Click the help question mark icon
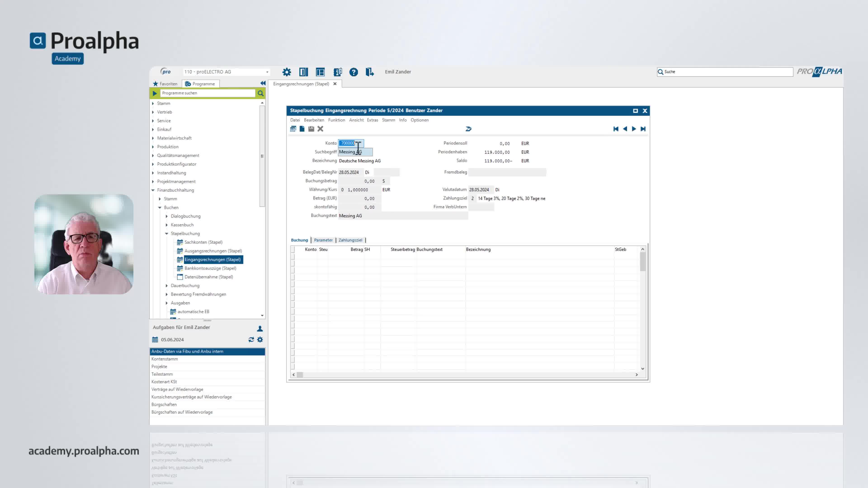 click(354, 72)
